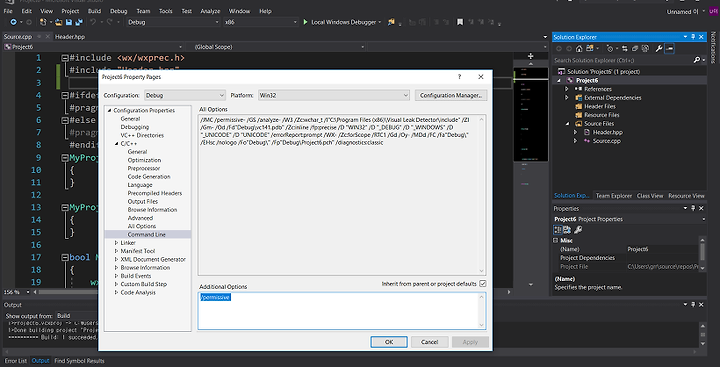The width and height of the screenshot is (720, 367).
Task: Toggle the 'Inherit from parent or project defaults' checkbox
Action: (x=483, y=284)
